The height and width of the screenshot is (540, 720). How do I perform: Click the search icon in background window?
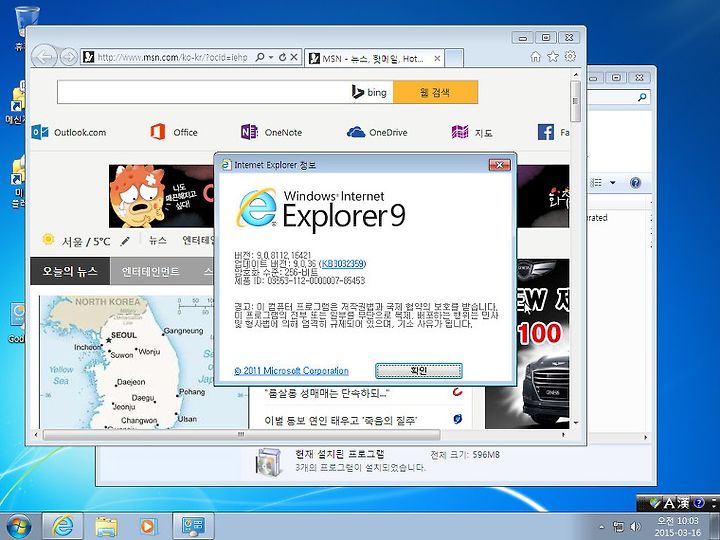pos(642,97)
